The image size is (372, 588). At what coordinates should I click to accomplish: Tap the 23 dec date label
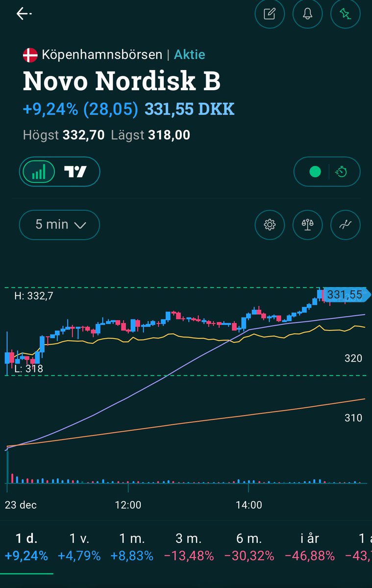pos(21,505)
